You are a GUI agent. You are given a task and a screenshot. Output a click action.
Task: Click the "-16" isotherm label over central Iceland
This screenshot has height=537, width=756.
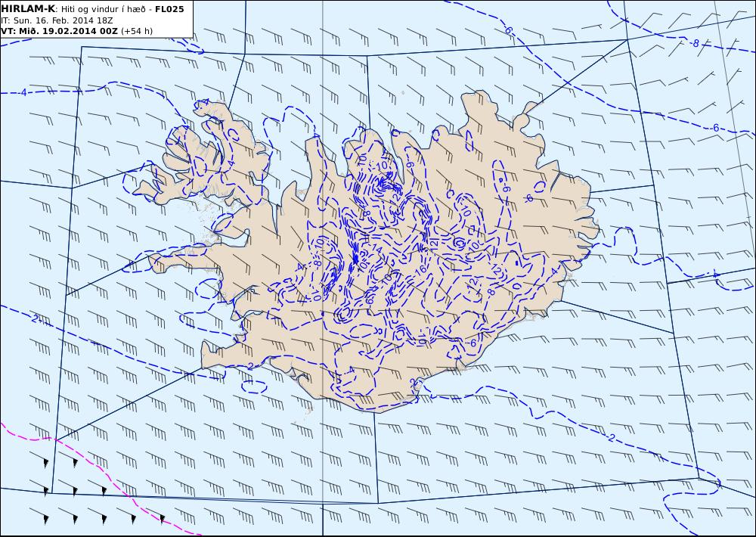pos(420,270)
